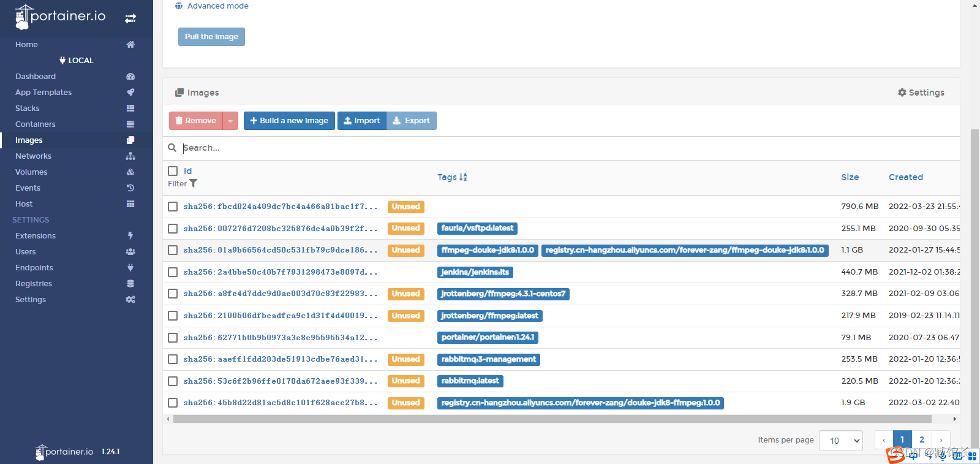The height and width of the screenshot is (464, 980).
Task: Click the Containers list icon
Action: point(130,124)
